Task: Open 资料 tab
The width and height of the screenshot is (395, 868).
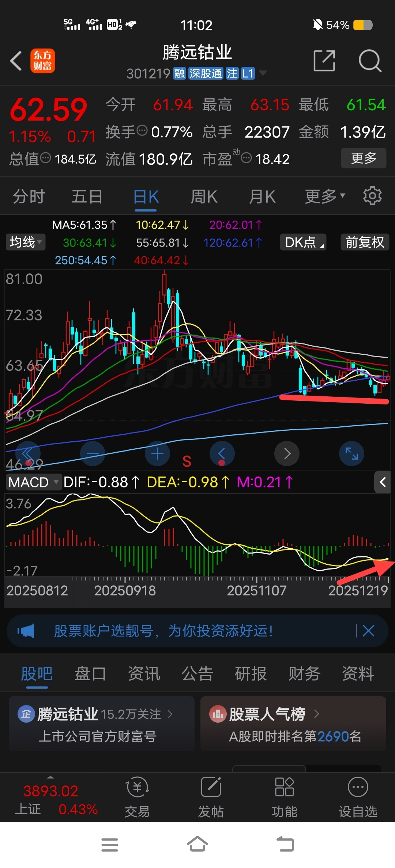Action: click(358, 674)
